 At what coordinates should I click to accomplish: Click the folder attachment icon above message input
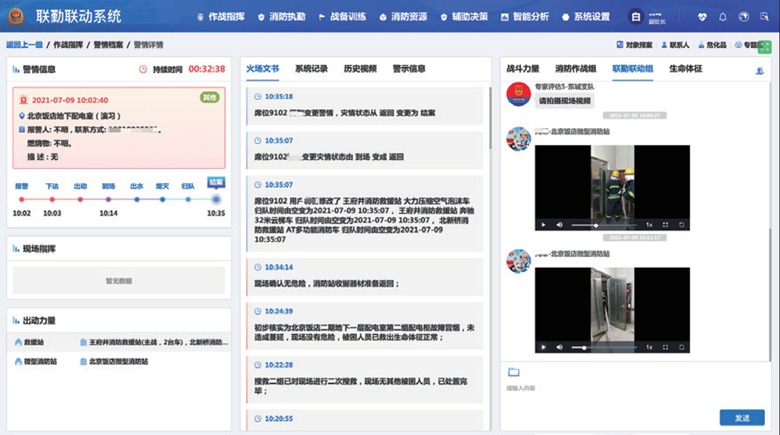click(514, 372)
